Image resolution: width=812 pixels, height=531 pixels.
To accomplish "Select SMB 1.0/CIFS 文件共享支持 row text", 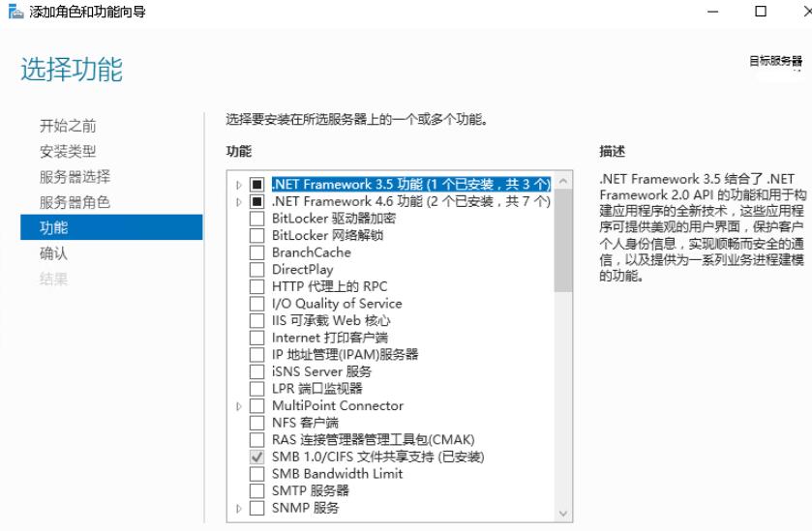I will coord(377,457).
